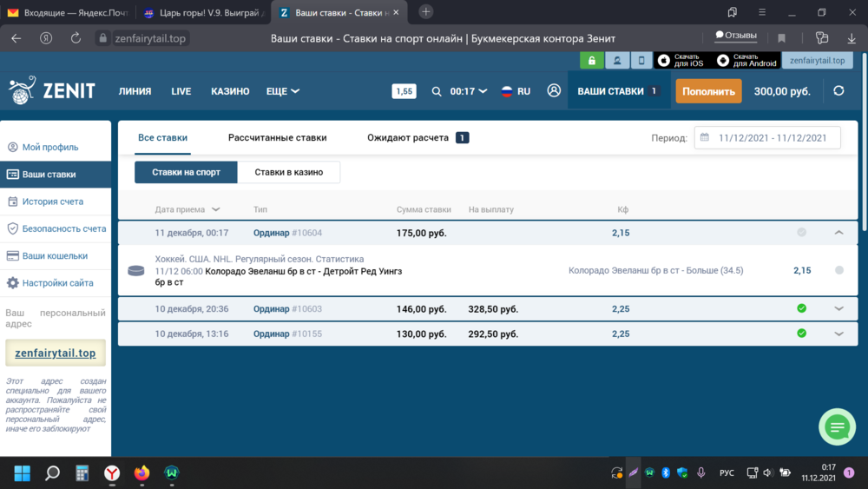Image resolution: width=868 pixels, height=489 pixels.
Task: Open the Yandex home button in toolbar
Action: [x=46, y=38]
